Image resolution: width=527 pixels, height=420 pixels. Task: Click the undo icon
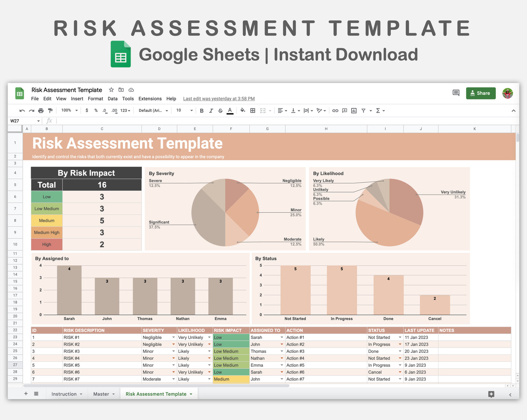tap(22, 110)
